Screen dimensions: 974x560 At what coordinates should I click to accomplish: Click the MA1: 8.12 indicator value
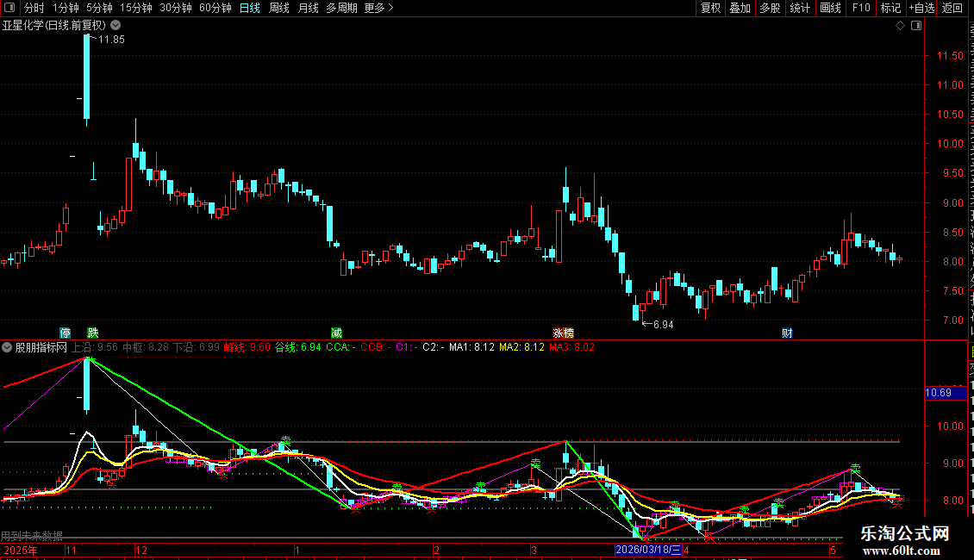pyautogui.click(x=472, y=348)
